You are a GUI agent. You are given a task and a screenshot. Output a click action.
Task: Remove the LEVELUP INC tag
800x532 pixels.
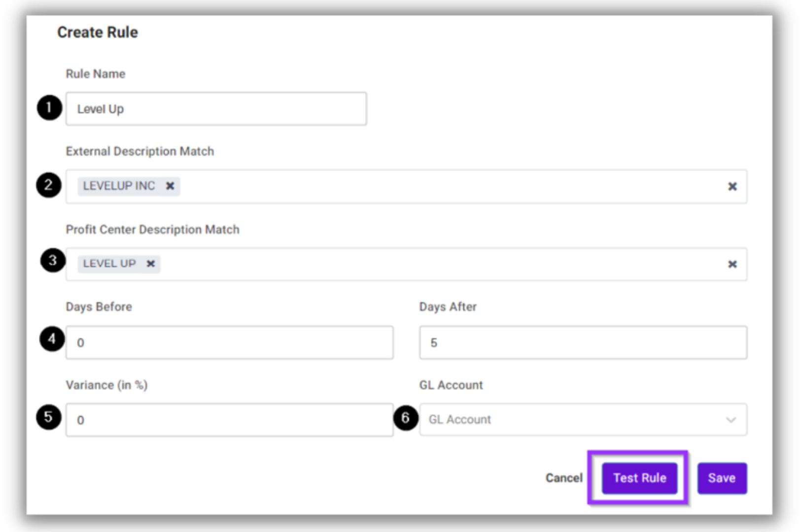(x=170, y=186)
